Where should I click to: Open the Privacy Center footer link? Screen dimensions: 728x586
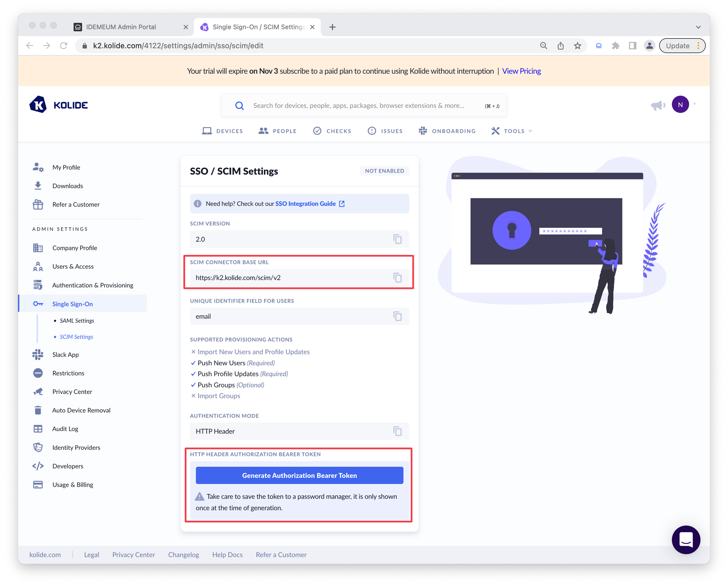[x=134, y=554]
